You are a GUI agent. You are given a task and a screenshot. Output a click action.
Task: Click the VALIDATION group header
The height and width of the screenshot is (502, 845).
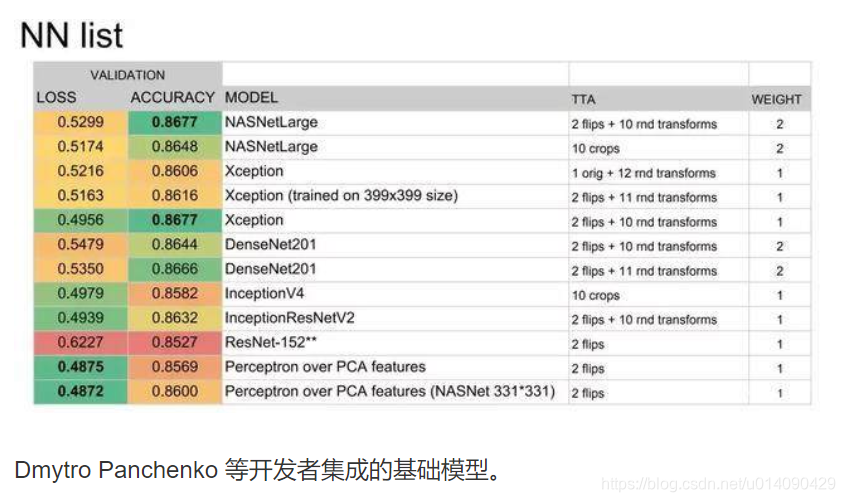tap(127, 75)
